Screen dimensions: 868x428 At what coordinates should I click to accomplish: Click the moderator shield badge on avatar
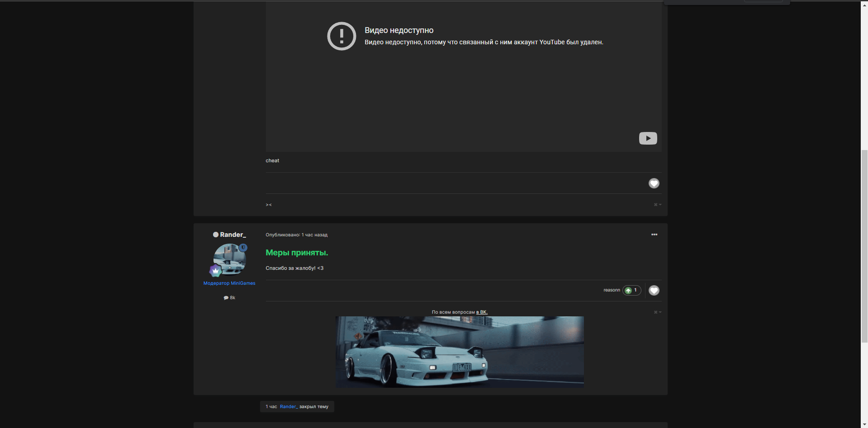click(243, 248)
